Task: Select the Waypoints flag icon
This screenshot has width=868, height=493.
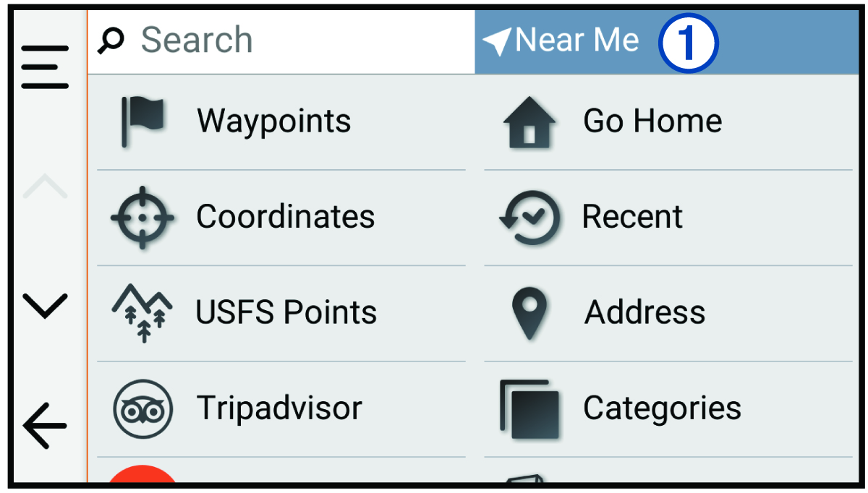Action: tap(142, 120)
